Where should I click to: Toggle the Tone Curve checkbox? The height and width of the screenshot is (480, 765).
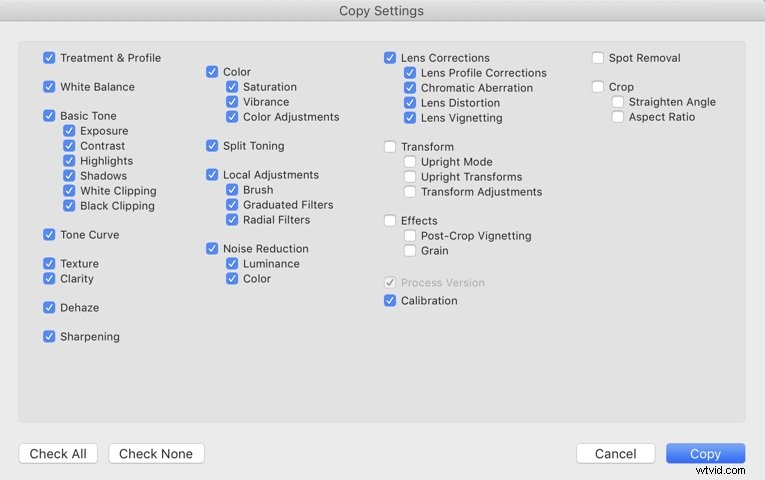(x=49, y=235)
